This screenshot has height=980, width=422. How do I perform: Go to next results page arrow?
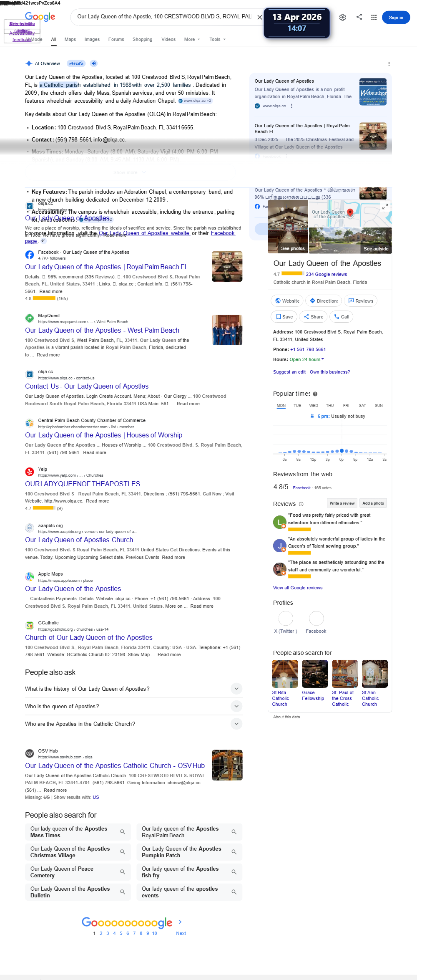(x=180, y=922)
